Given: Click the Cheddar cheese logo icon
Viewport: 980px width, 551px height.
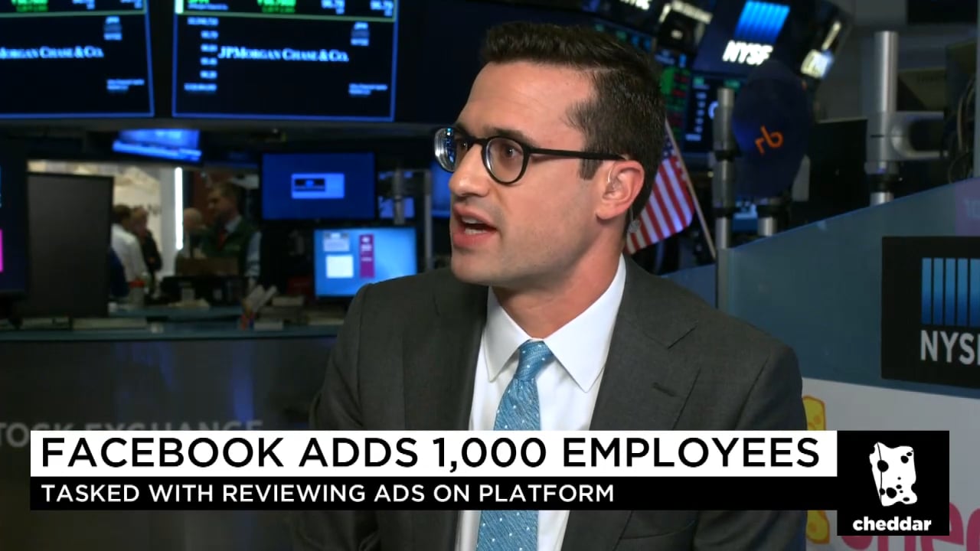Looking at the screenshot, I should coord(890,474).
